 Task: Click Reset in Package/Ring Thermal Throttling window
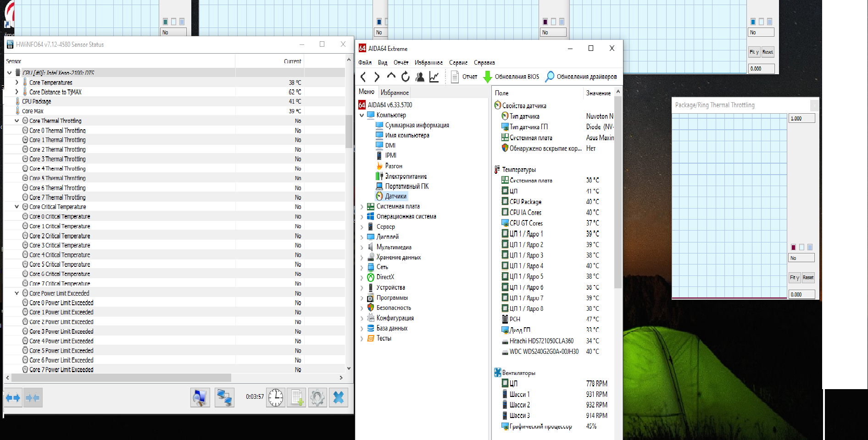click(x=808, y=277)
